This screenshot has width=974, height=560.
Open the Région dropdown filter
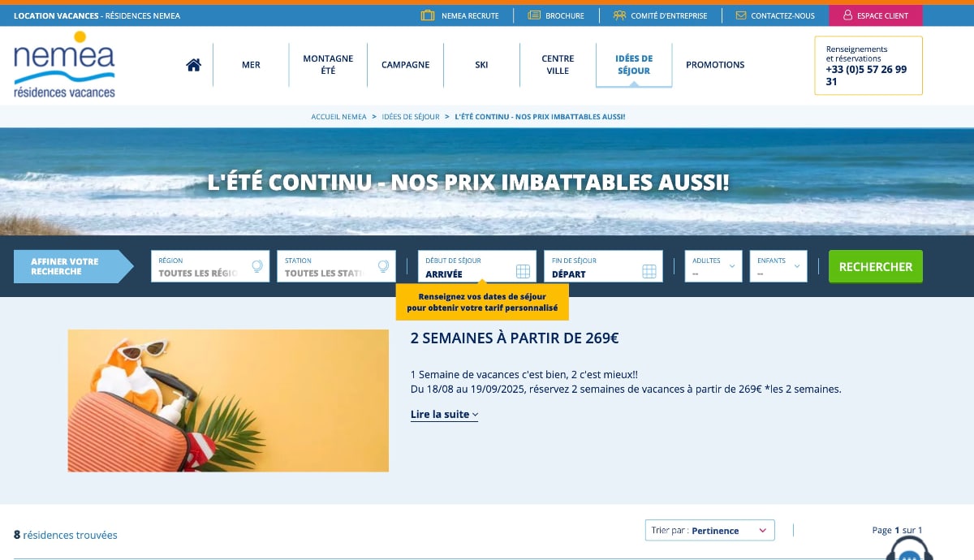tap(209, 267)
